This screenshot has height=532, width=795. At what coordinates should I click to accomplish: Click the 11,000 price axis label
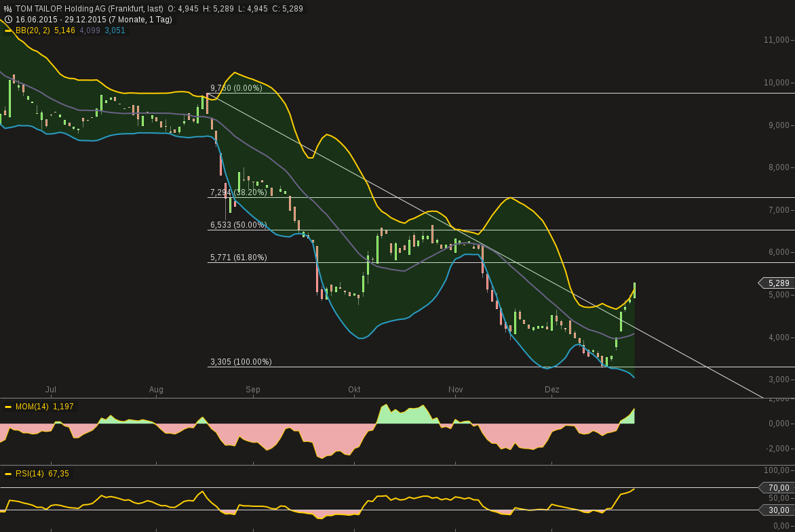click(x=776, y=40)
